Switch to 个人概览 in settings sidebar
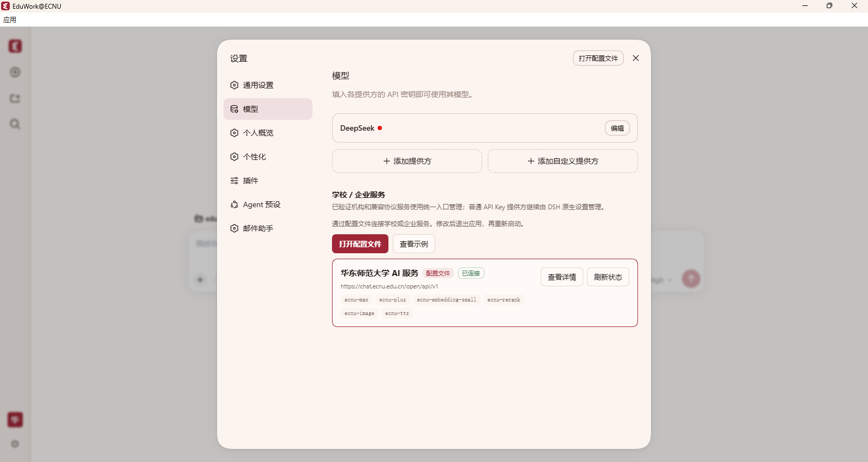Image resolution: width=868 pixels, height=462 pixels. point(268,133)
